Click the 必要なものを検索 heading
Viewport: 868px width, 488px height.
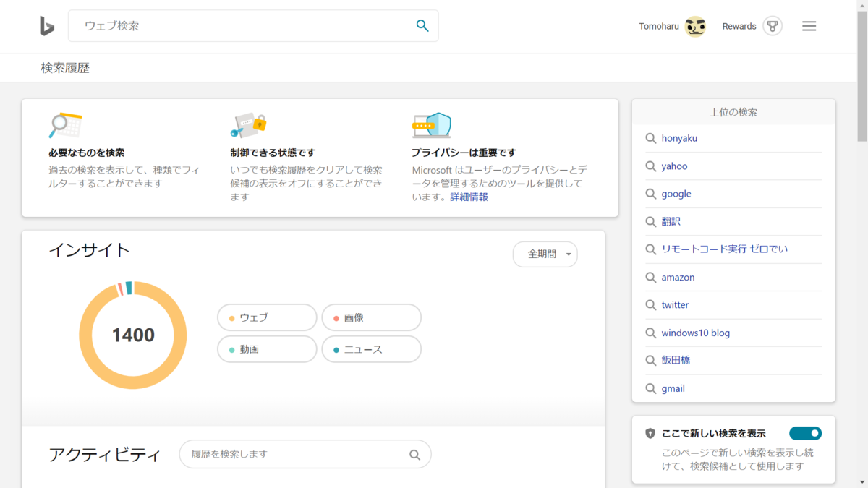86,153
